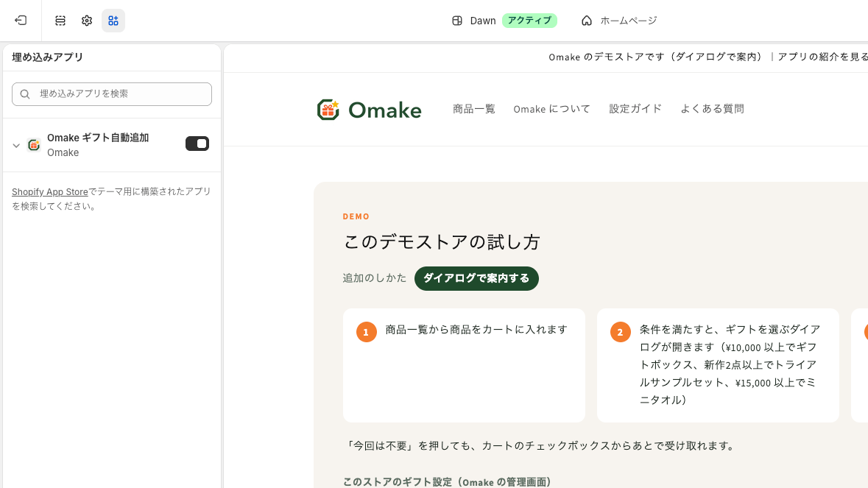Screen dimensions: 868x488
Task: Click orange step 2 badge
Action: pos(621,332)
